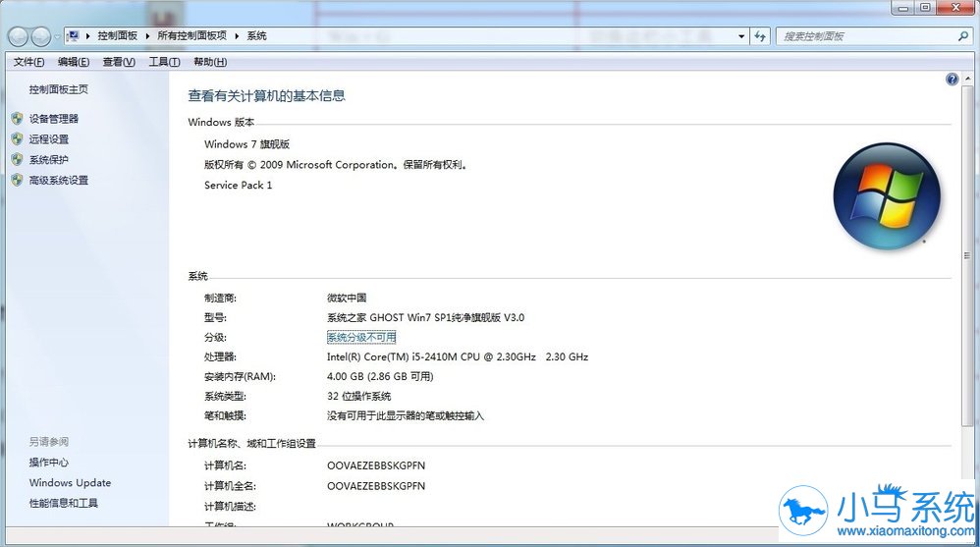Open 系统保护 link

[49, 159]
